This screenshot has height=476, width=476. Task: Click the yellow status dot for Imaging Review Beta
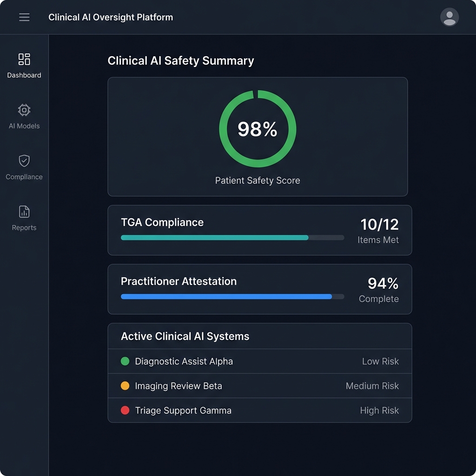(125, 385)
